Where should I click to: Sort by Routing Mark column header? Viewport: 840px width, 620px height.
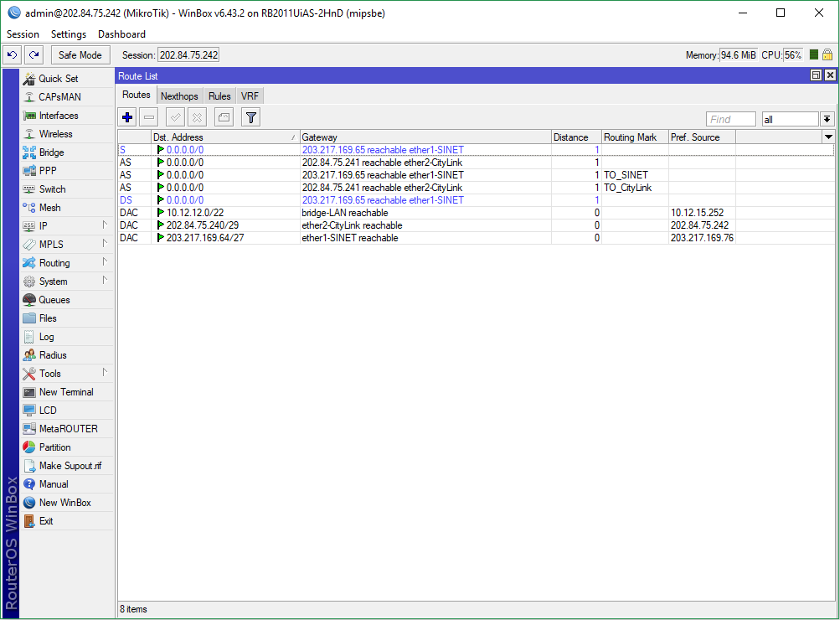click(x=636, y=137)
